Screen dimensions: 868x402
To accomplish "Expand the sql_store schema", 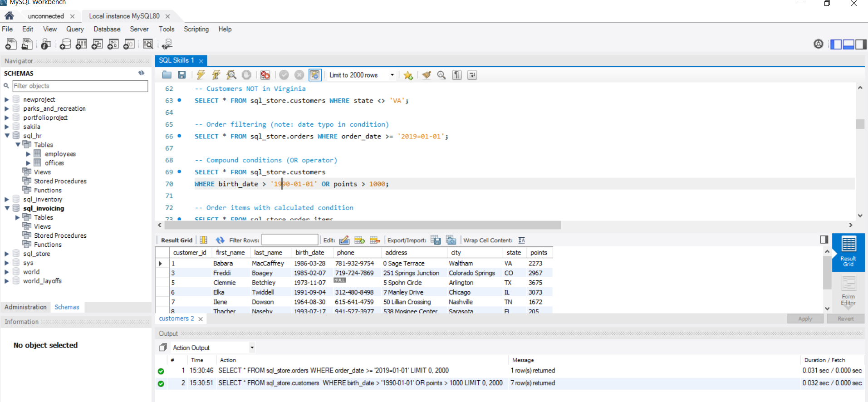I will point(7,254).
